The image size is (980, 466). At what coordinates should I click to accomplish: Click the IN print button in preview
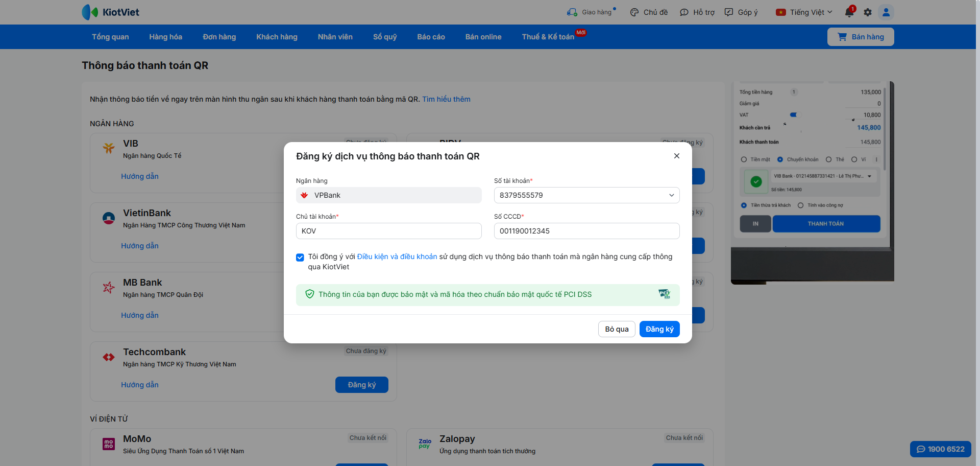(x=755, y=224)
